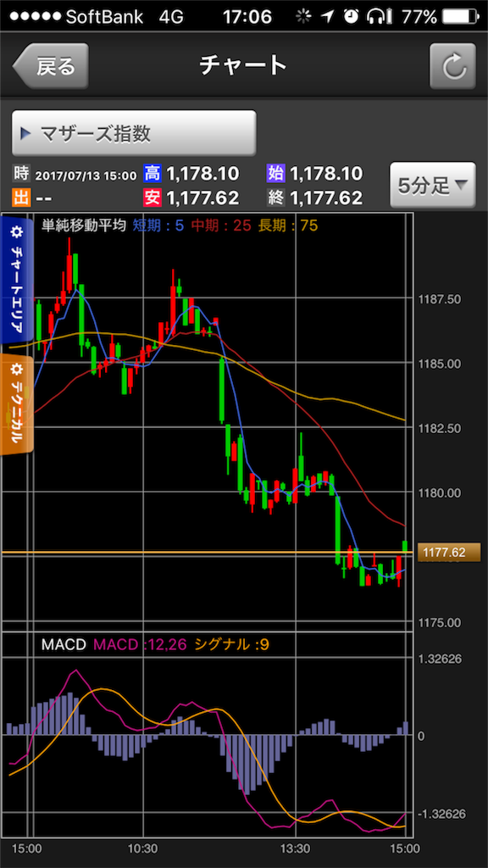Tap the 終 close price icon

pyautogui.click(x=275, y=197)
